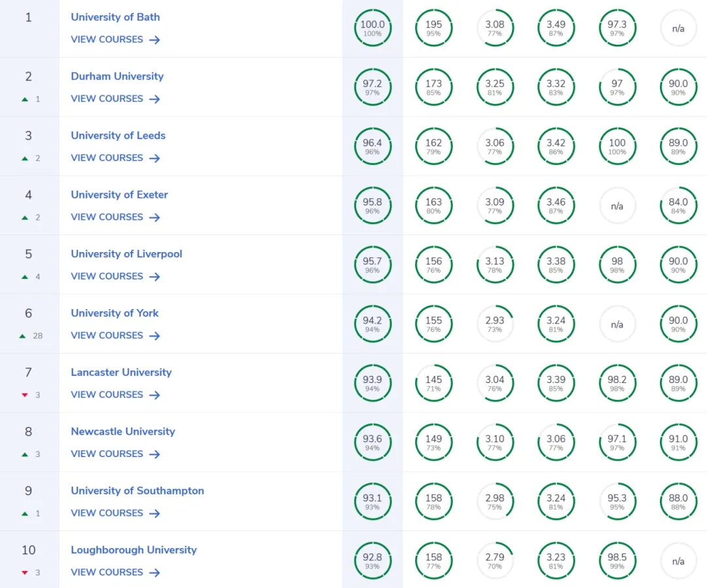Click Leeds' 162 score progress ring
The image size is (707, 588).
(x=433, y=147)
